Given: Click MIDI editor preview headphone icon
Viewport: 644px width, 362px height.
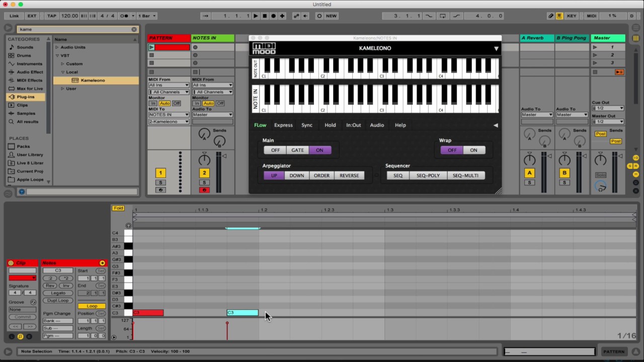Looking at the screenshot, I should pos(128,226).
